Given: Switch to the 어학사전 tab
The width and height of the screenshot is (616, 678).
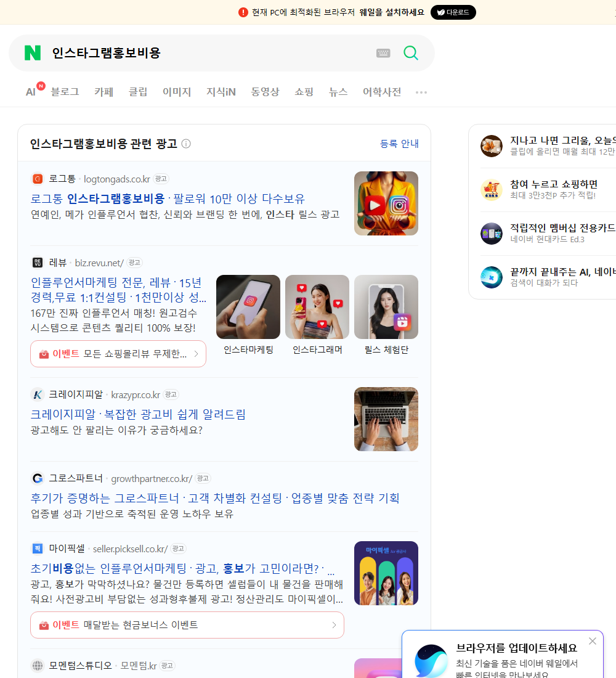Looking at the screenshot, I should pos(382,92).
